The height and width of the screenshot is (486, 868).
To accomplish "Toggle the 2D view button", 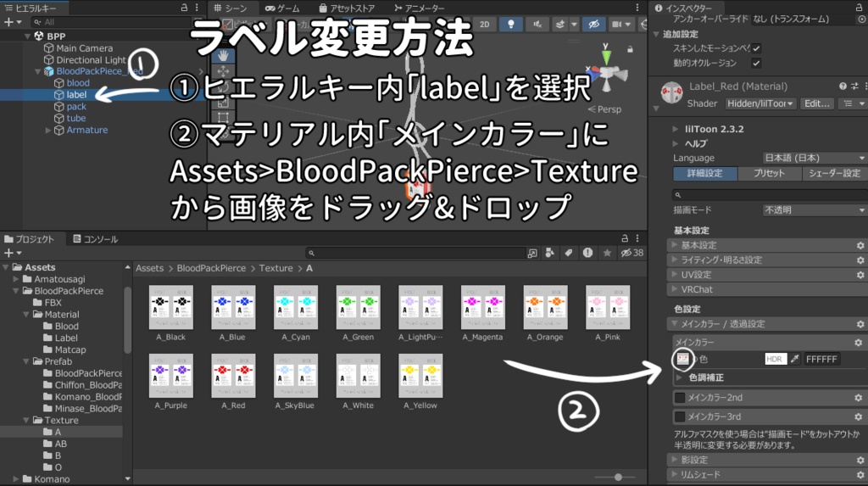I will click(x=484, y=25).
